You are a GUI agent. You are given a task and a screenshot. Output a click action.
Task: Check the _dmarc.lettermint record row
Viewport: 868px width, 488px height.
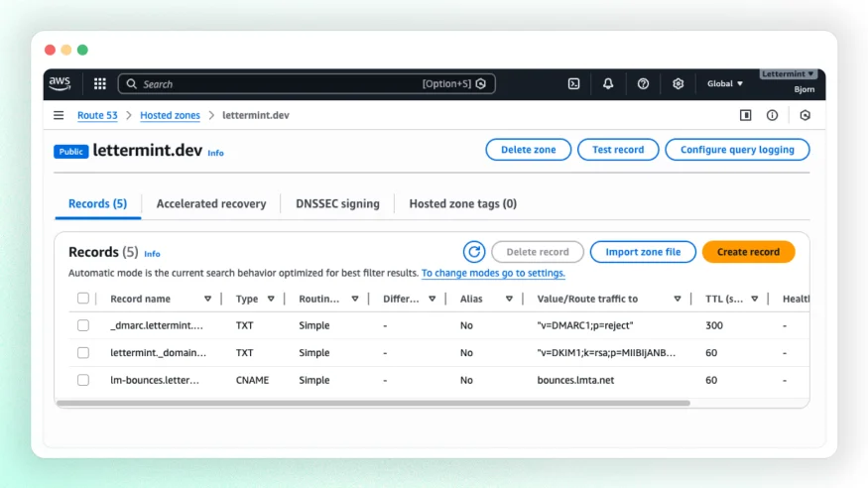(83, 325)
